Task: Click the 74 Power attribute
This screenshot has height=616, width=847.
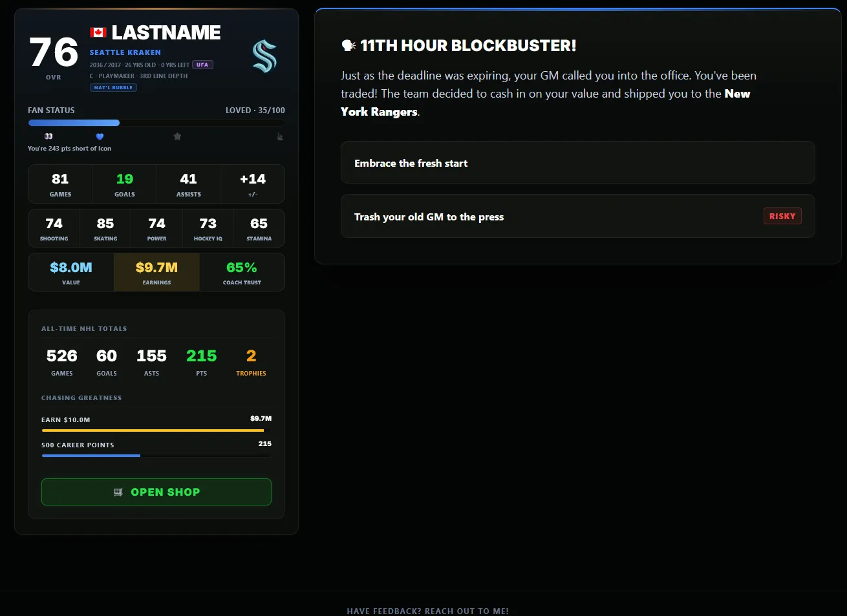Action: coord(156,228)
